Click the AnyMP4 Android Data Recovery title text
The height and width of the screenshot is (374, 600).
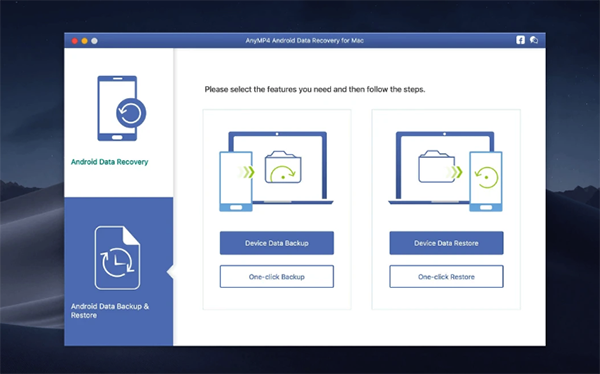click(305, 40)
